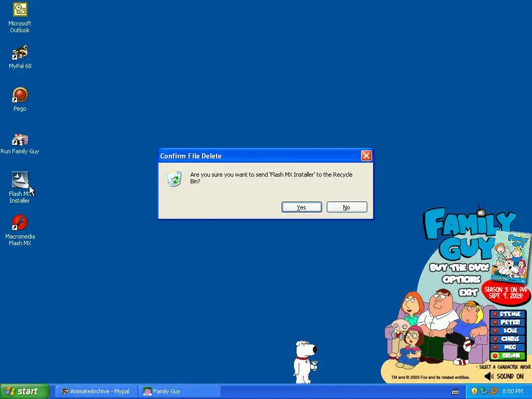Screen dimensions: 532x399
Task: Open the Windows Start menu
Action: (24, 391)
